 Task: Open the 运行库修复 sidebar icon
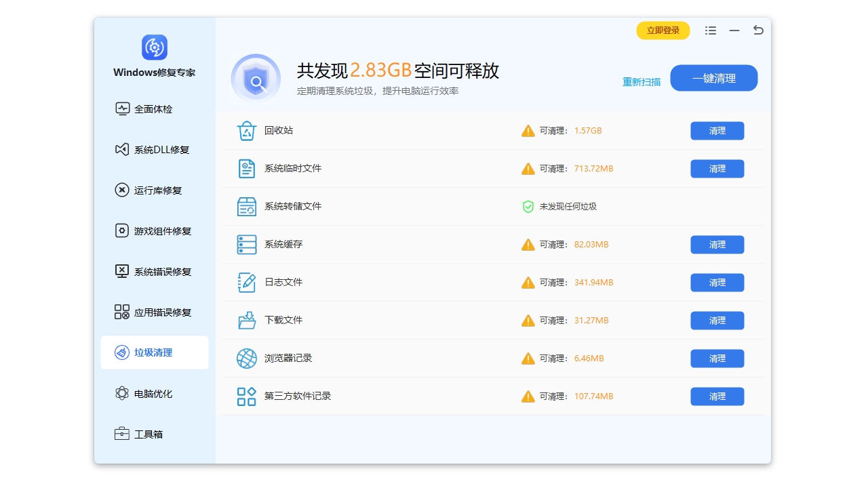pyautogui.click(x=123, y=190)
